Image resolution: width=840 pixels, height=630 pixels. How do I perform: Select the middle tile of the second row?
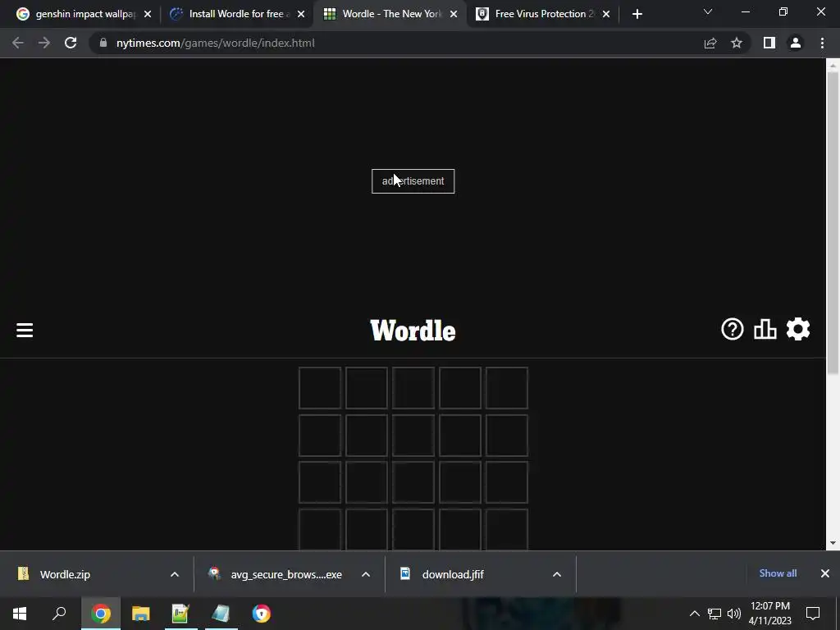tap(413, 435)
